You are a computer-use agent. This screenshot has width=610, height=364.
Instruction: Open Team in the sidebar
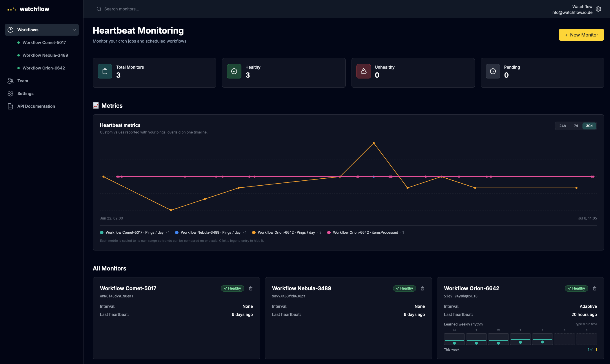tap(42, 81)
